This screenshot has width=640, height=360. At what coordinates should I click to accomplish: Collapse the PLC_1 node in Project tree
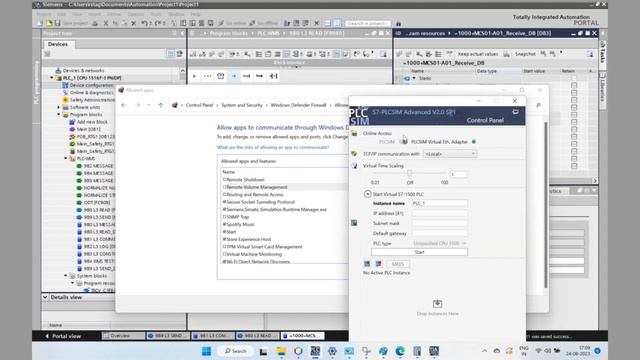[x=52, y=78]
